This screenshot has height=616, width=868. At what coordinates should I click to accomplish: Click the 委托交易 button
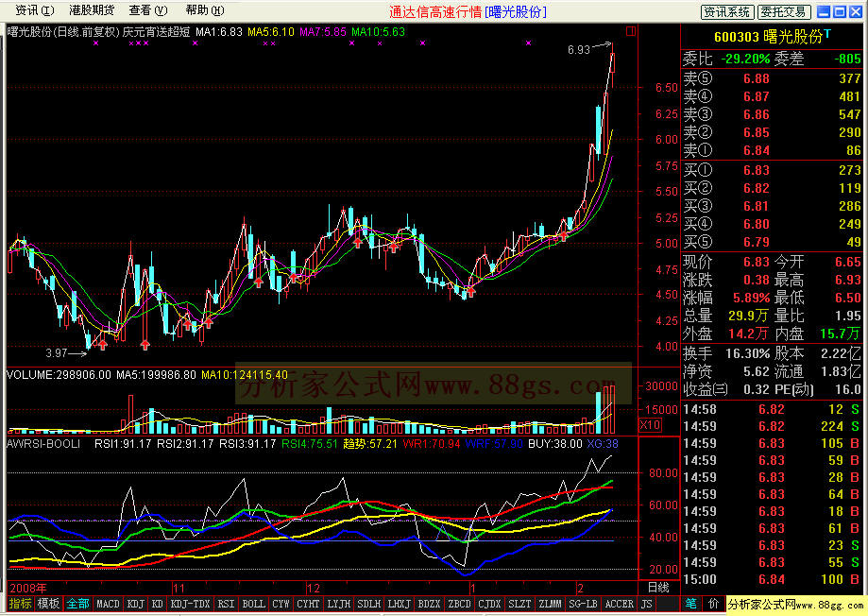point(785,11)
